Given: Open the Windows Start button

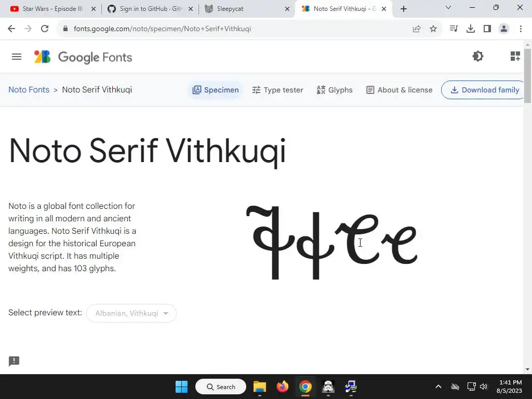Looking at the screenshot, I should (181, 387).
